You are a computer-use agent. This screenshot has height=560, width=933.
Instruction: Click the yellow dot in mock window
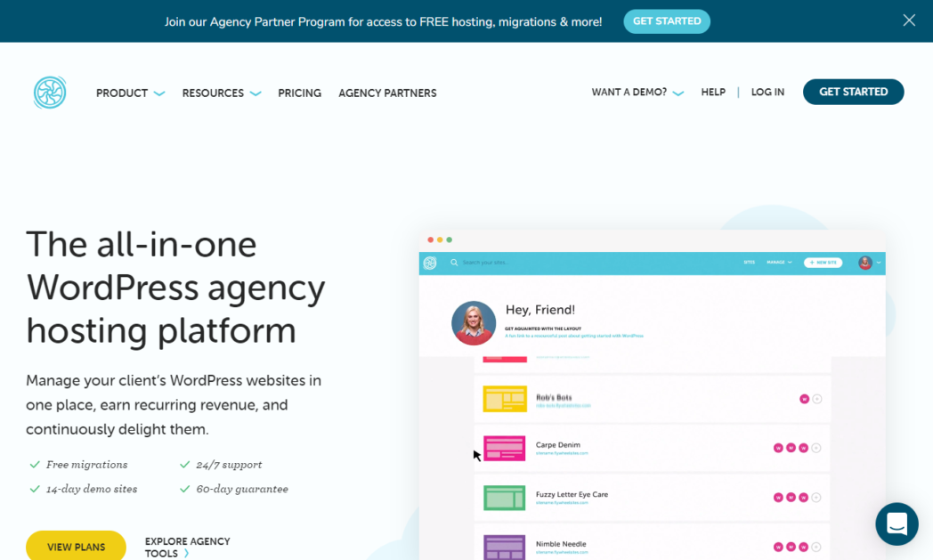(440, 239)
